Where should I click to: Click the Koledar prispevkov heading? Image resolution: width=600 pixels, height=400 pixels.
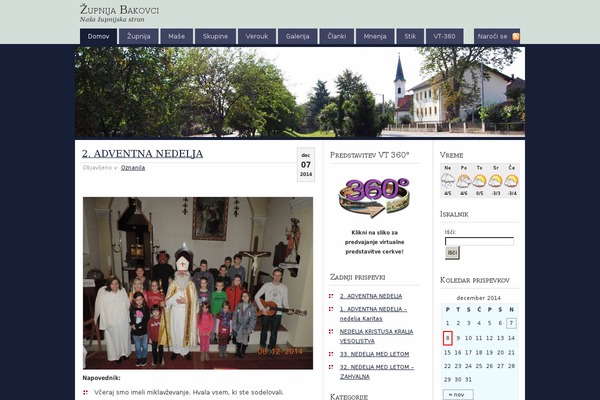pos(474,280)
